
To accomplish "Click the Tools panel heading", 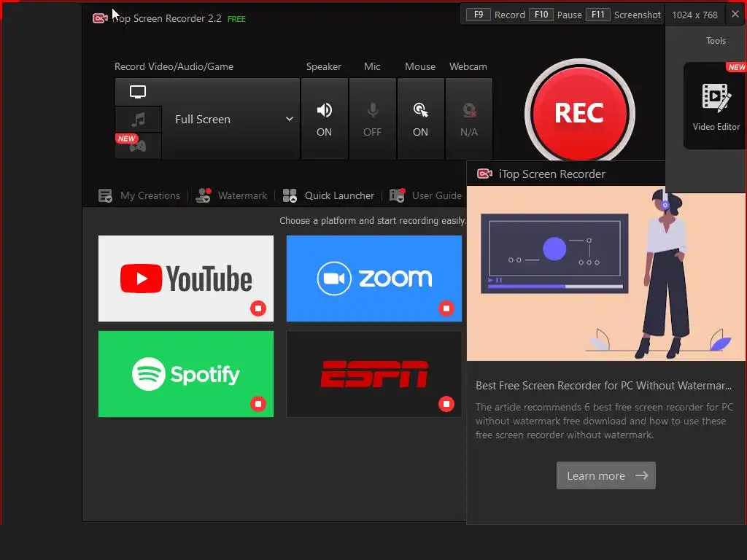I will (x=716, y=41).
